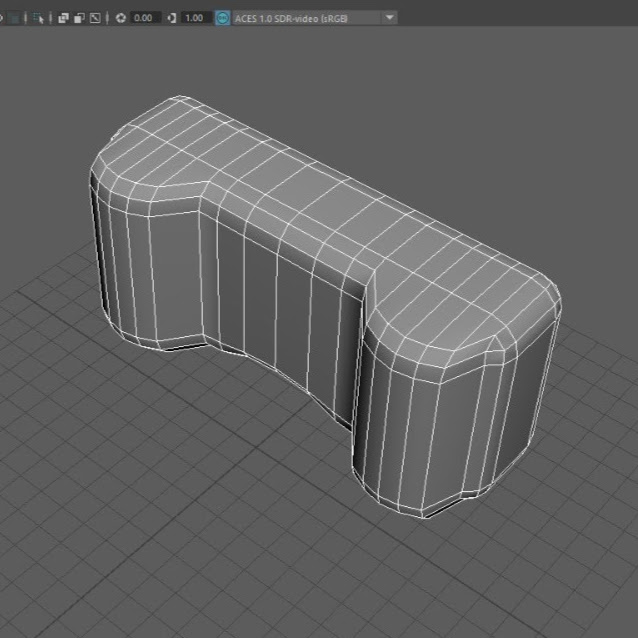Click the isolate select icon with cursor

tap(38, 18)
